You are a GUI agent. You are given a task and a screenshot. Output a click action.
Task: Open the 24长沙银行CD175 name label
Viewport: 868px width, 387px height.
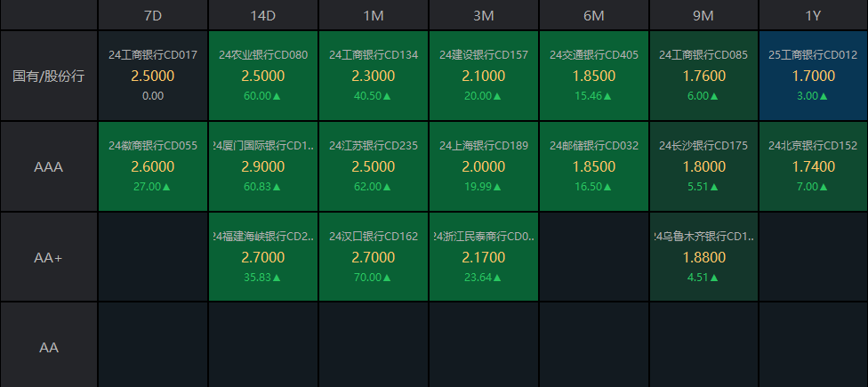703,146
